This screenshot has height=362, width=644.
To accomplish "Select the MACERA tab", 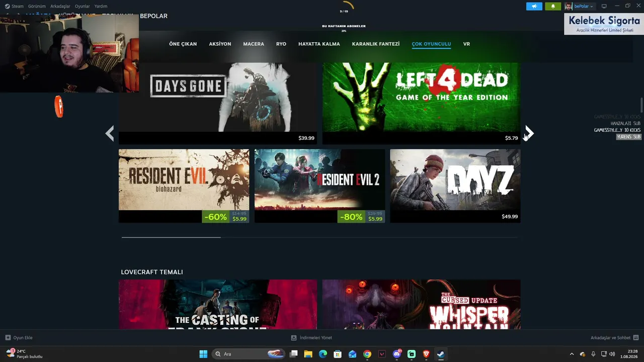I will [254, 44].
